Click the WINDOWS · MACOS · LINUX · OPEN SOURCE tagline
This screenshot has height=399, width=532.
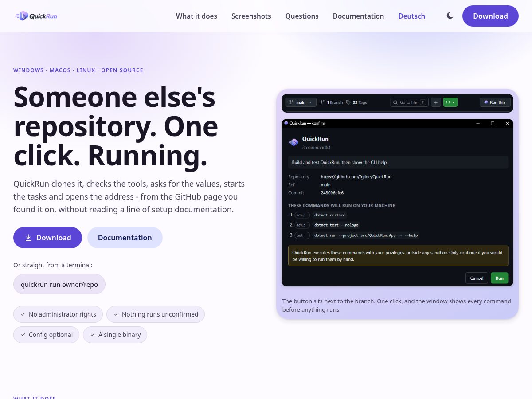[78, 70]
